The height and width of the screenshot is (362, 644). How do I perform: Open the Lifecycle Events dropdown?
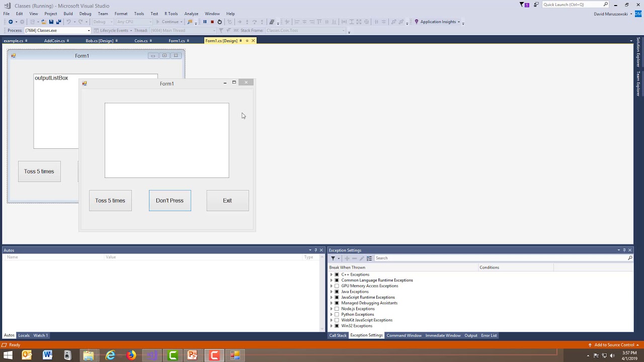point(130,31)
